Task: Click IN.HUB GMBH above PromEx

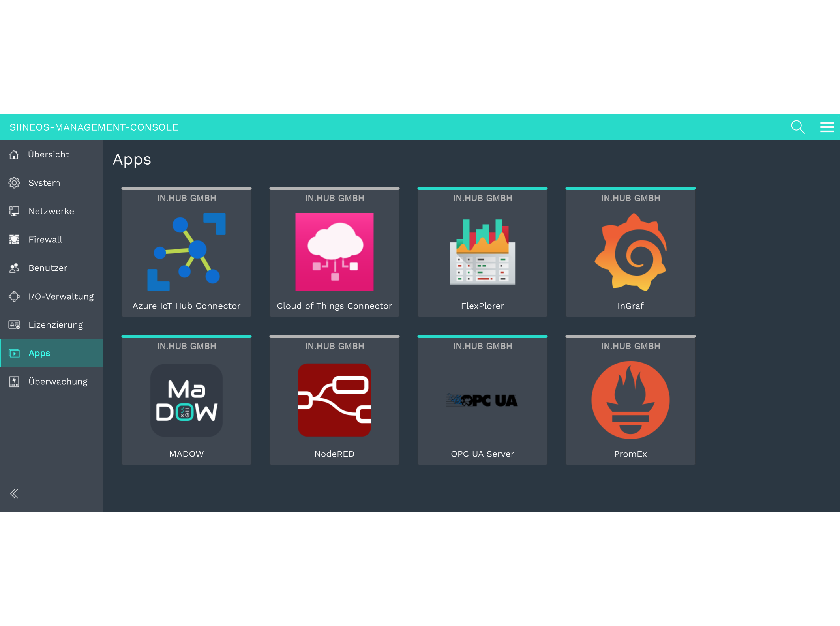Action: (630, 346)
